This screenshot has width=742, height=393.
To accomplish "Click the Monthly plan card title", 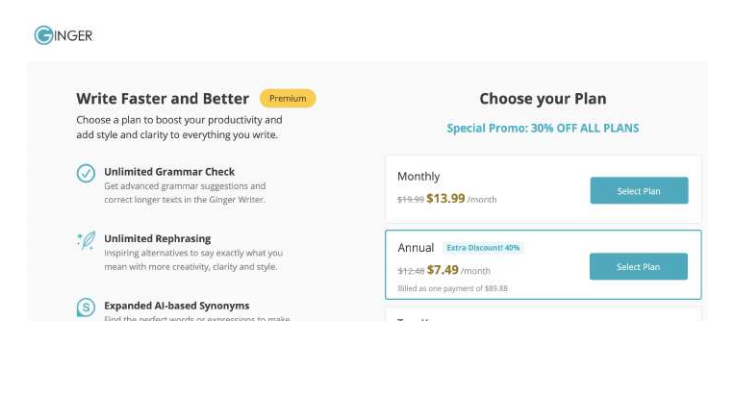I will (x=418, y=177).
